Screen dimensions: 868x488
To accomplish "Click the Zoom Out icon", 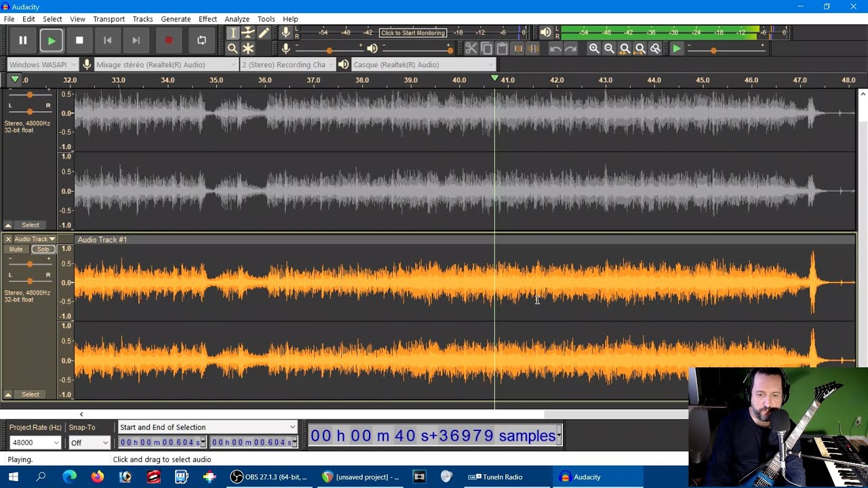I will 609,48.
